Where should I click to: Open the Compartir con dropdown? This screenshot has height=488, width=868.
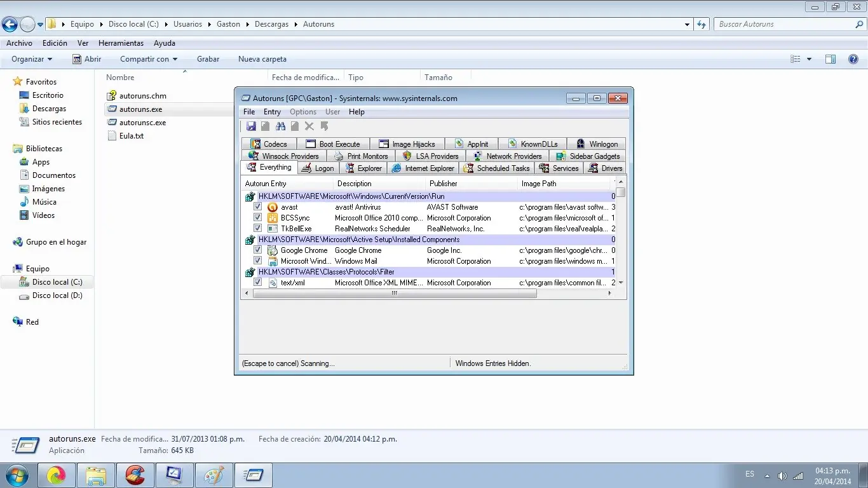[x=149, y=59]
